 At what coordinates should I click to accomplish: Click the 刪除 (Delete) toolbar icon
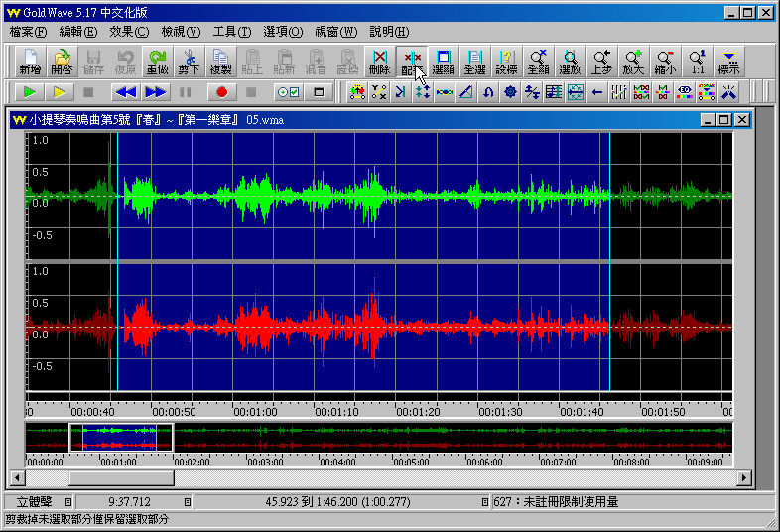tap(379, 62)
